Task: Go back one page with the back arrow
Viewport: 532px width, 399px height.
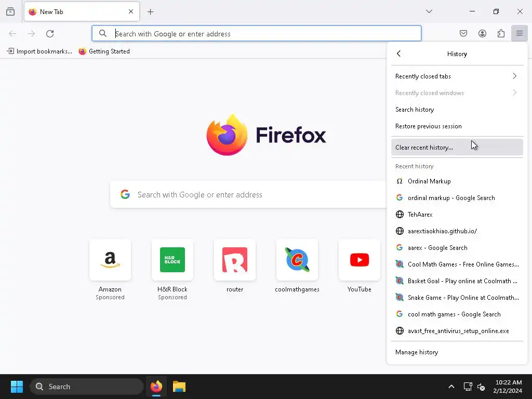Action: pos(12,34)
